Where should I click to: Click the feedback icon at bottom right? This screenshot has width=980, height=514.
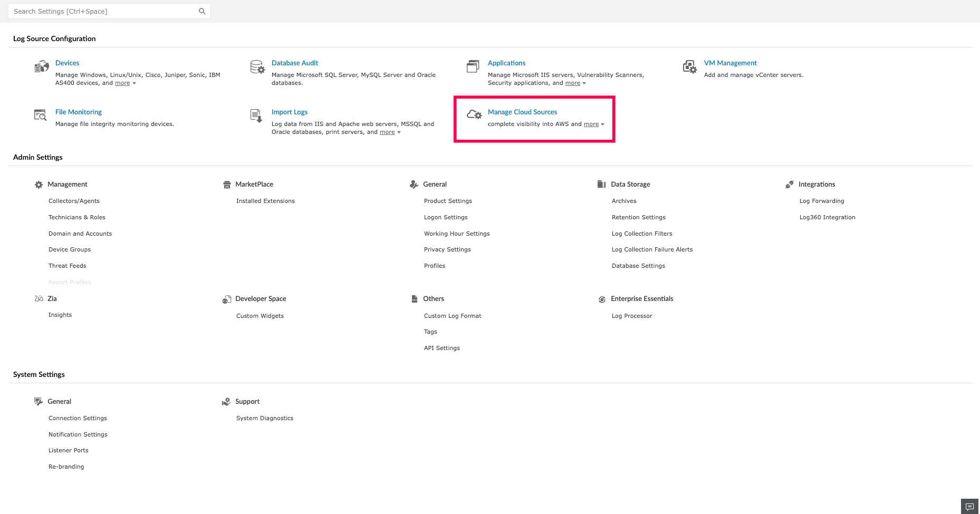click(x=969, y=506)
